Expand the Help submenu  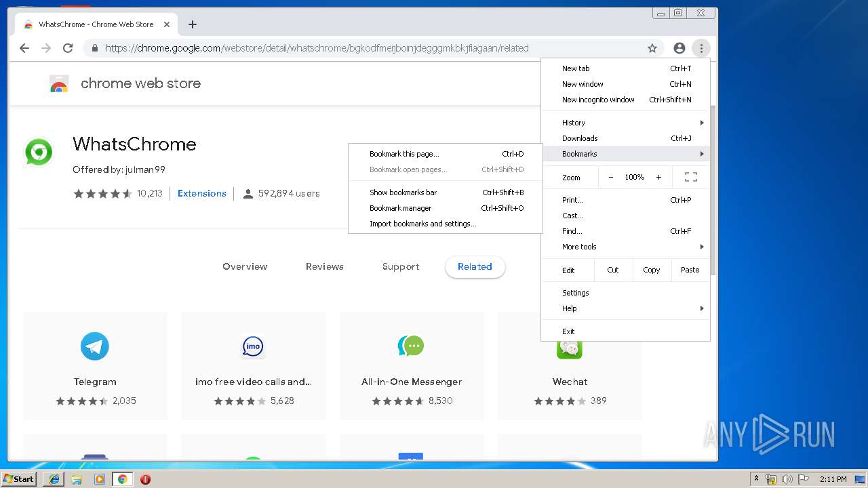coord(625,308)
